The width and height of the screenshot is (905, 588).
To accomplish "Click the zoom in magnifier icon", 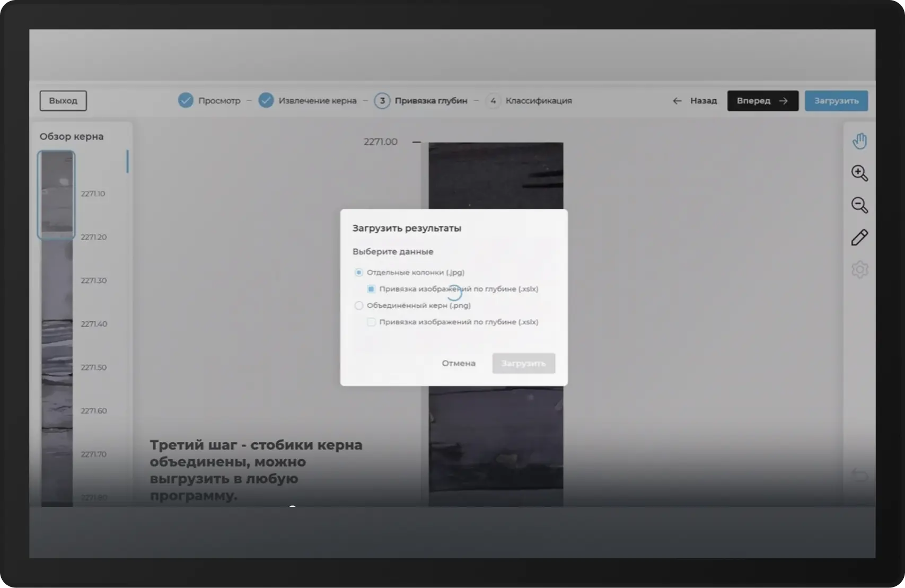I will click(859, 173).
